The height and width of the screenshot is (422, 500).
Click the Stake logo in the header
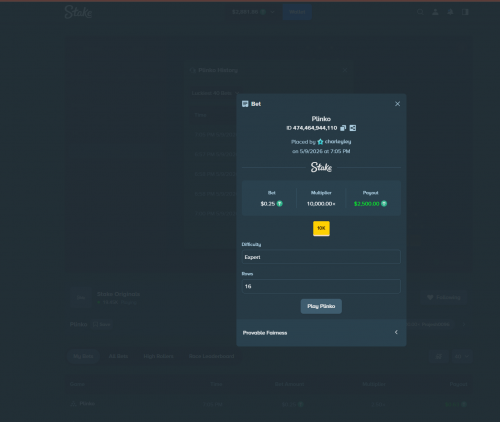pyautogui.click(x=78, y=12)
